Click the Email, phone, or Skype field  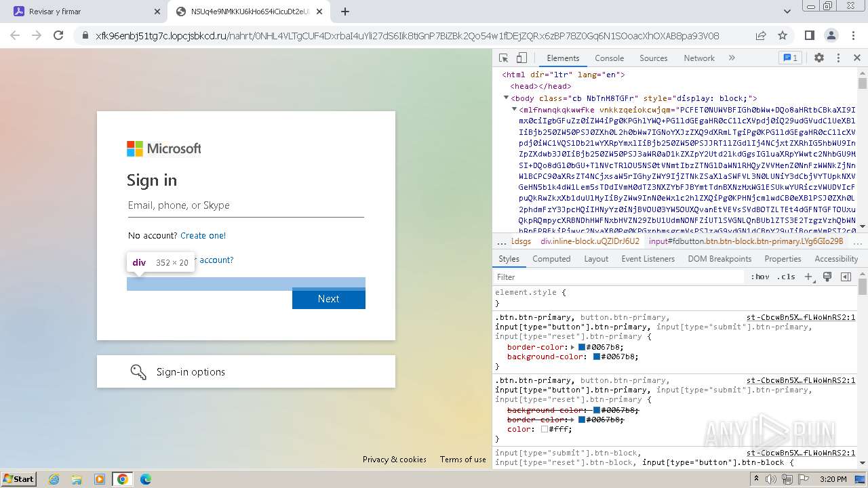[246, 205]
